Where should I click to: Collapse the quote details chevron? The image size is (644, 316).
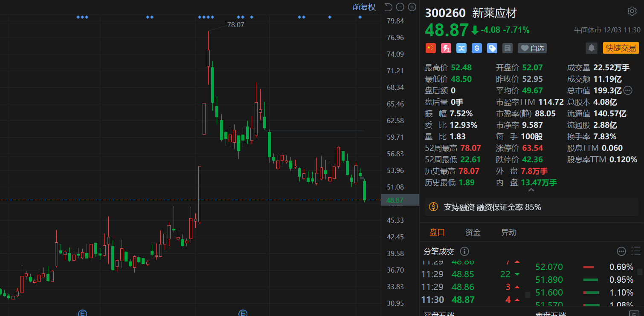[x=531, y=190]
